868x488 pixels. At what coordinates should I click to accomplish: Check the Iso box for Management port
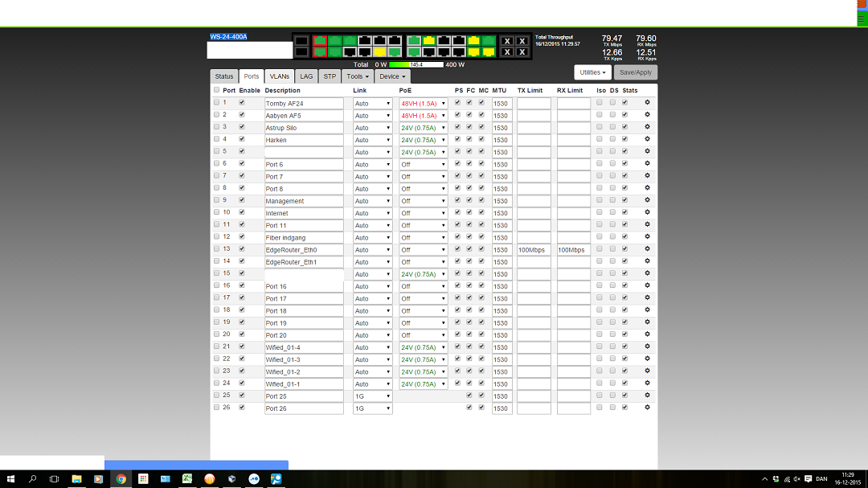(x=600, y=200)
